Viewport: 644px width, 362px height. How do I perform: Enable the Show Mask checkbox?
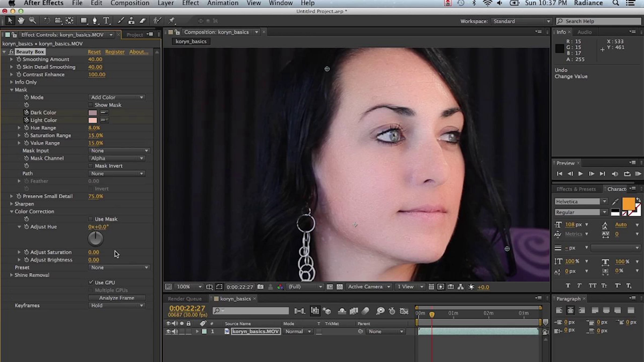[90, 105]
